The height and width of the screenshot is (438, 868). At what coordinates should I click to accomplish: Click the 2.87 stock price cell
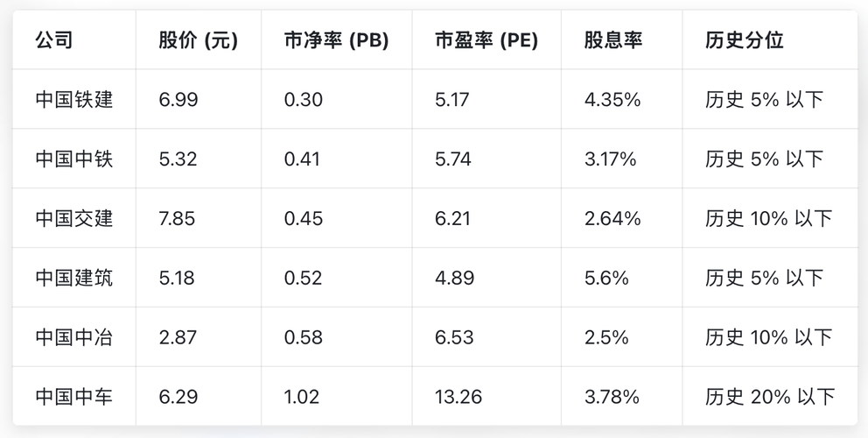tap(178, 337)
